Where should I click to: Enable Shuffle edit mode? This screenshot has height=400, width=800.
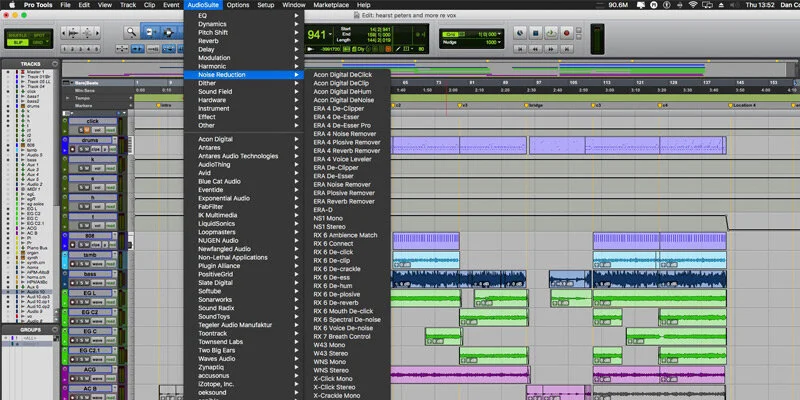[17, 35]
